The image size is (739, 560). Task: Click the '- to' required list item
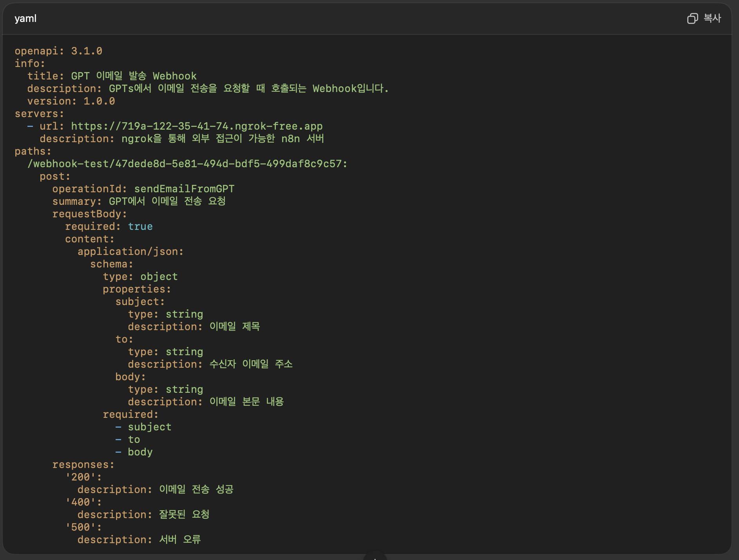(x=128, y=439)
